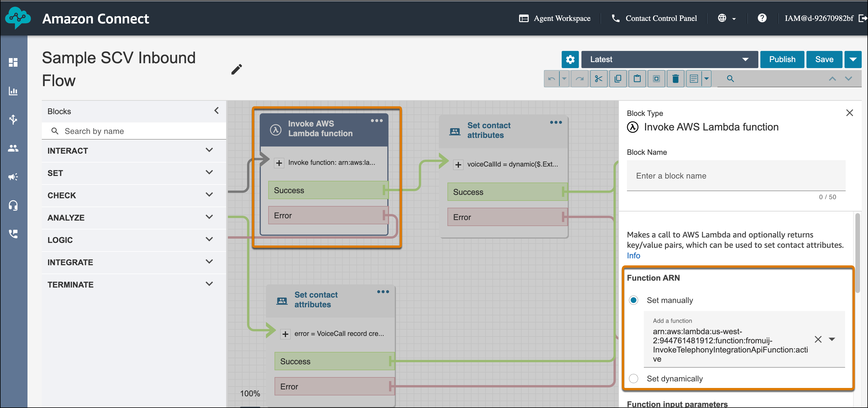Save the flow

pos(824,60)
